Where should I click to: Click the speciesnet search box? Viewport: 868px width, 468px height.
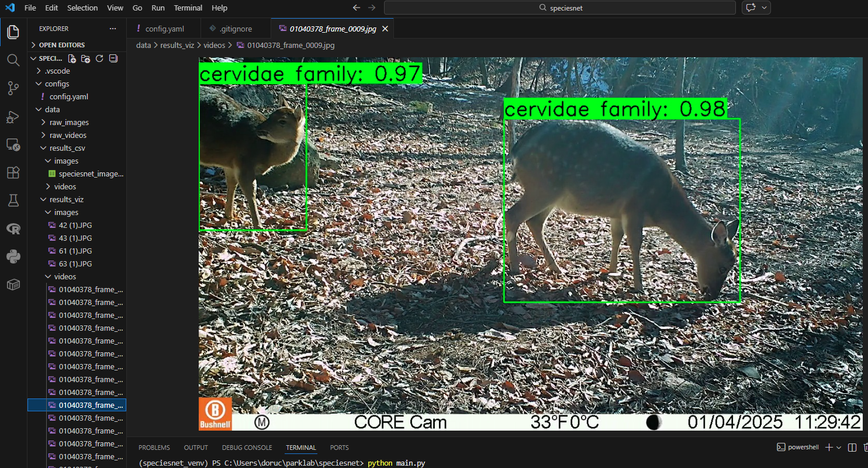559,8
